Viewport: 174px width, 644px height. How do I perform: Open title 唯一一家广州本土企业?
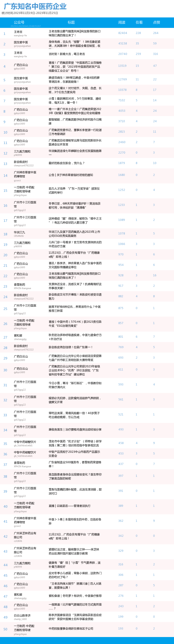(75, 111)
